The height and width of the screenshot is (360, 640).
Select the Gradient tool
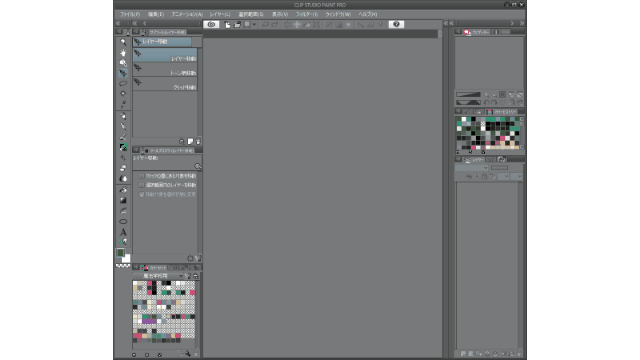tap(123, 200)
